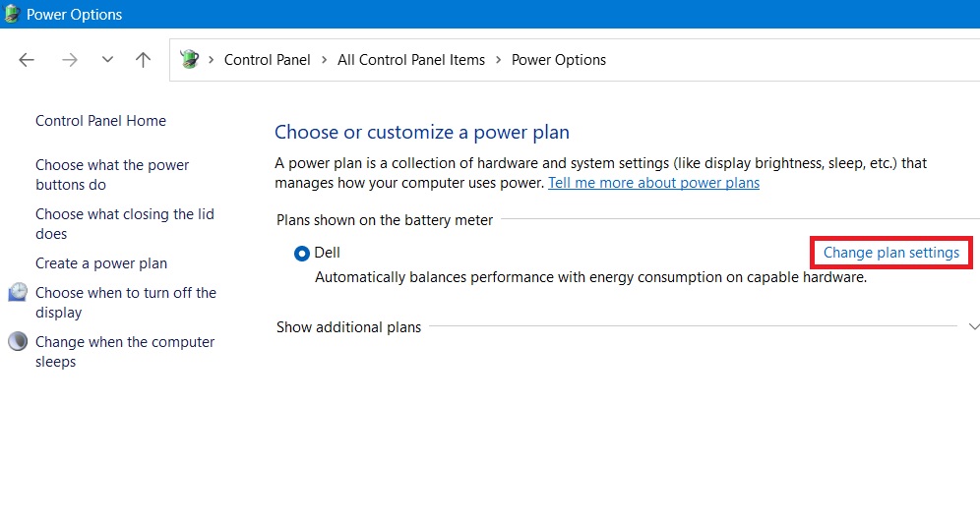Click the Power Options title bar icon
The width and height of the screenshot is (980, 521).
(x=12, y=14)
